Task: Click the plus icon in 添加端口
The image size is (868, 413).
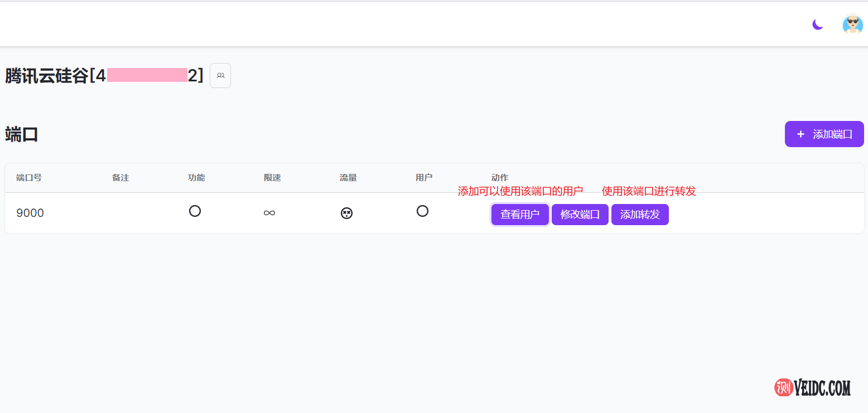Action: tap(801, 134)
